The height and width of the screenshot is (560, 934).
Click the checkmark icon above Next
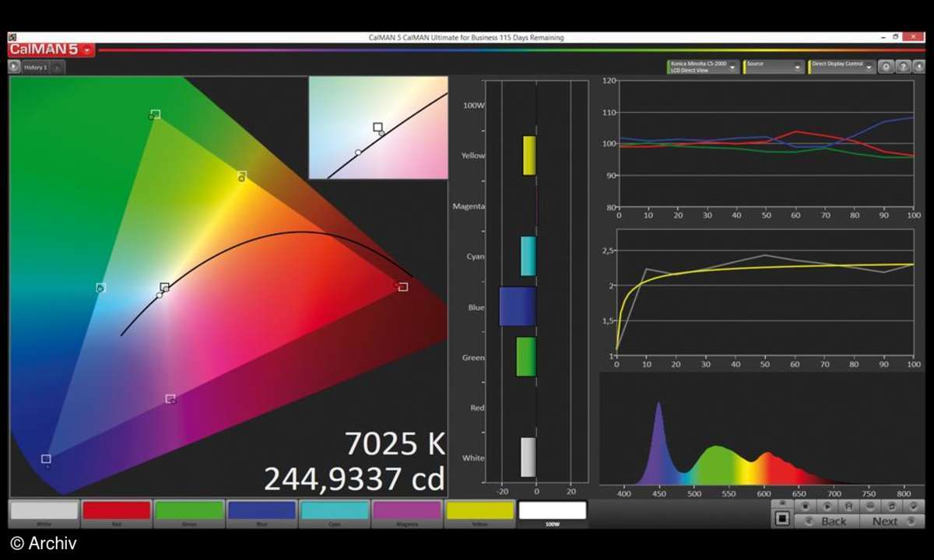tap(914, 506)
